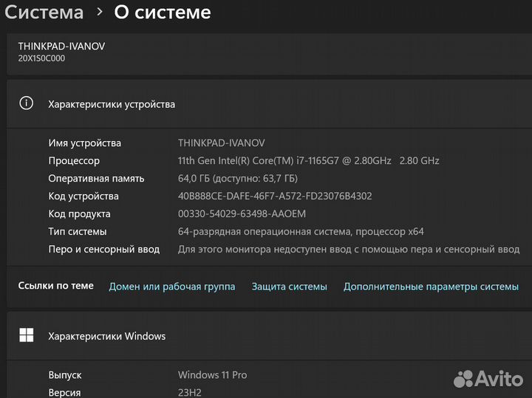
Task: Collapse the Характеристики устройства section header
Action: pyautogui.click(x=270, y=103)
